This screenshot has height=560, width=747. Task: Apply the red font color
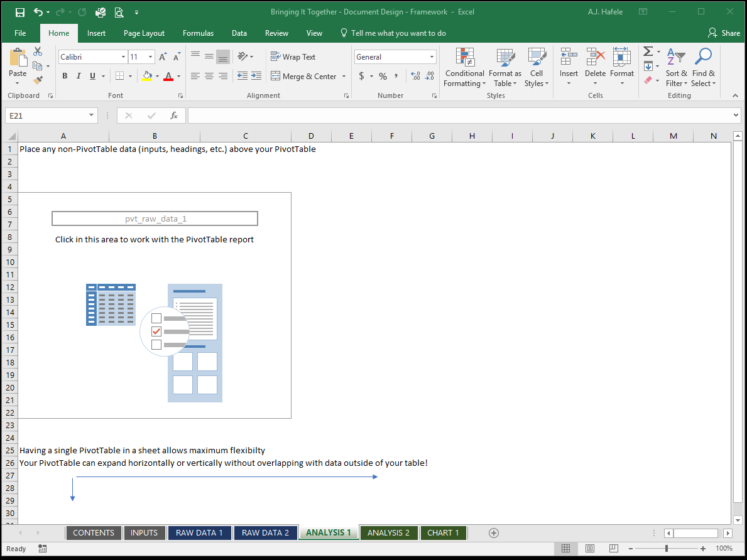pyautogui.click(x=168, y=76)
